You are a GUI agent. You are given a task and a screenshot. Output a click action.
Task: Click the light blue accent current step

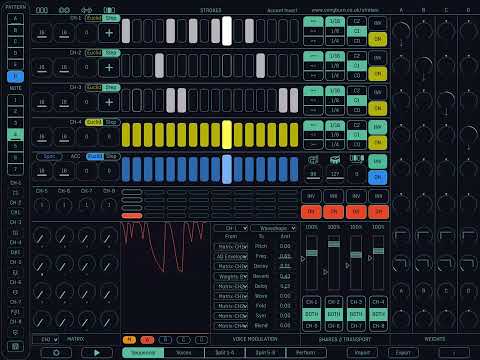[227, 169]
